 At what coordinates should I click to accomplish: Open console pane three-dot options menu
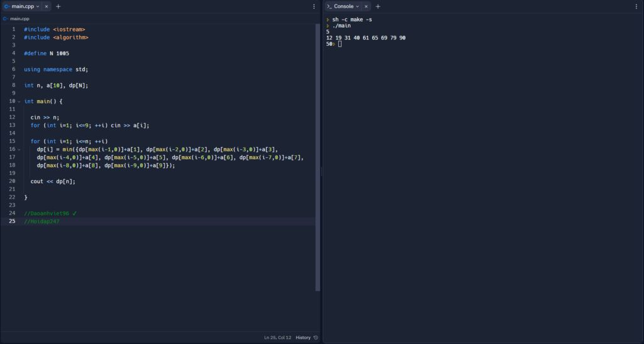click(636, 6)
